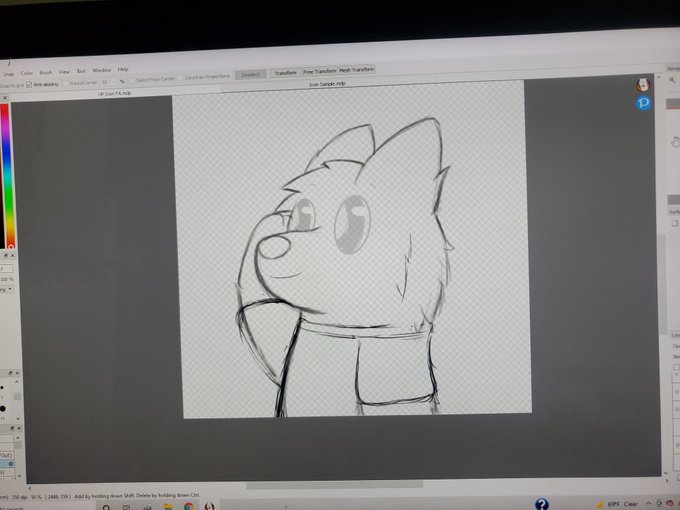Open the Windows search icon in taskbar
This screenshot has height=510, width=680.
[x=106, y=507]
